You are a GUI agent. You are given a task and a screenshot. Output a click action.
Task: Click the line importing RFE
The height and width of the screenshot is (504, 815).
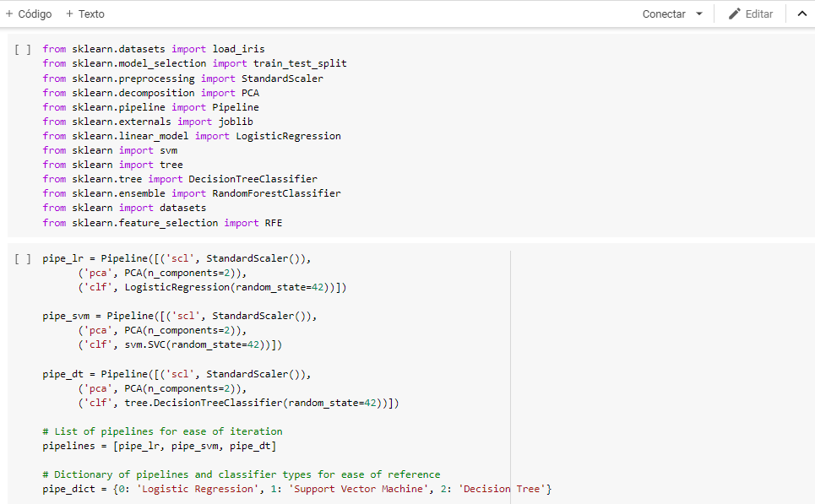pos(162,223)
